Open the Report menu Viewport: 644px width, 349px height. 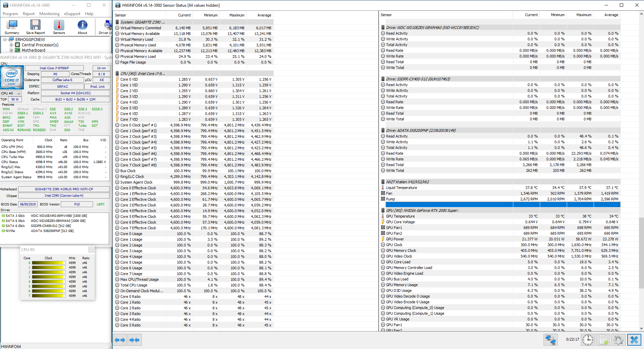[x=29, y=14]
